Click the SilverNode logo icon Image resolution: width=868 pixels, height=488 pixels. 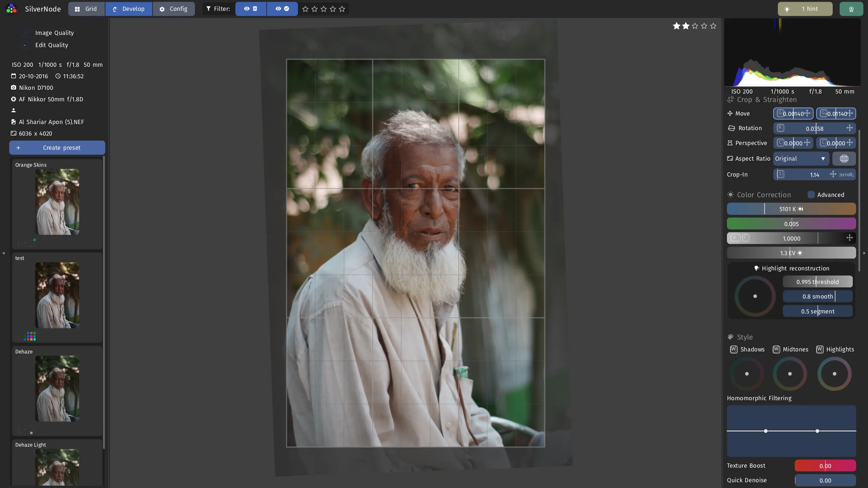[12, 9]
